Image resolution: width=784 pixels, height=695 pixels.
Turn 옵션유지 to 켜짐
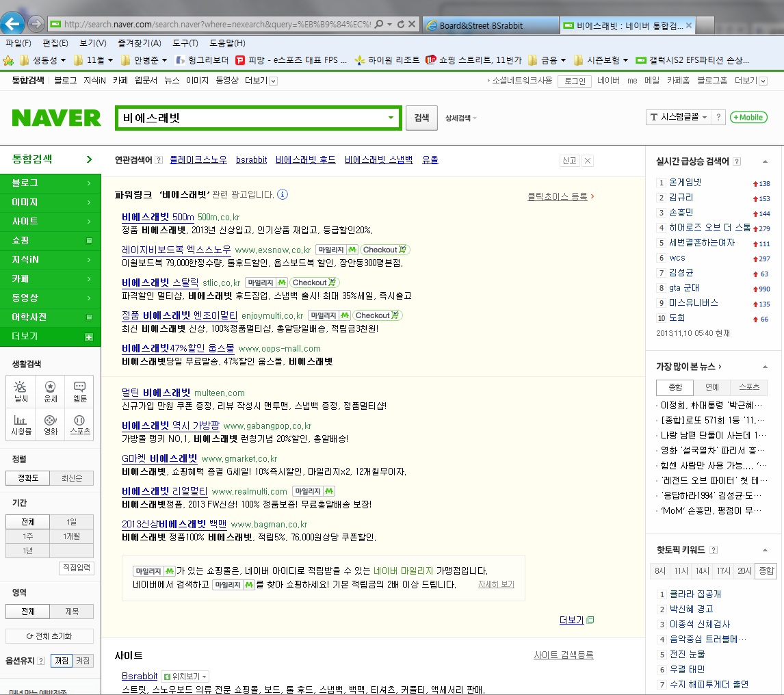pyautogui.click(x=83, y=661)
